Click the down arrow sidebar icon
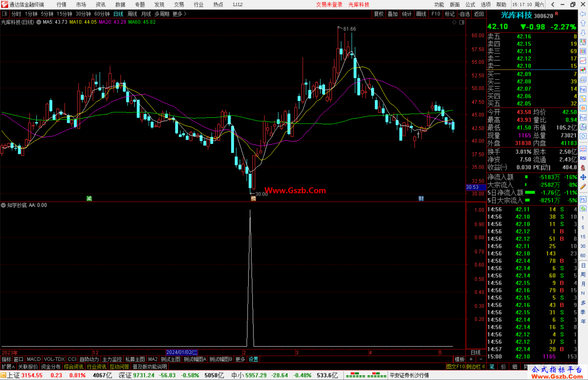Screen dimensions: 588x380 pos(583,33)
